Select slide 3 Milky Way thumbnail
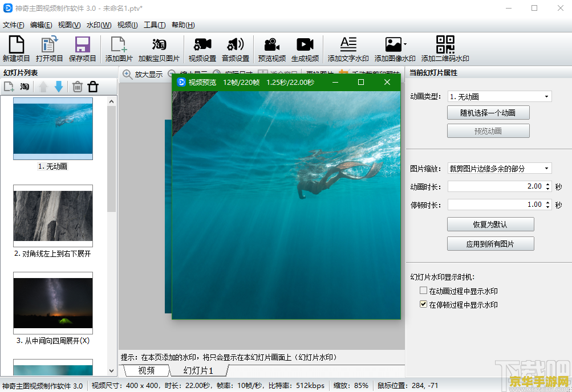Image resolution: width=572 pixels, height=392 pixels. point(53,303)
